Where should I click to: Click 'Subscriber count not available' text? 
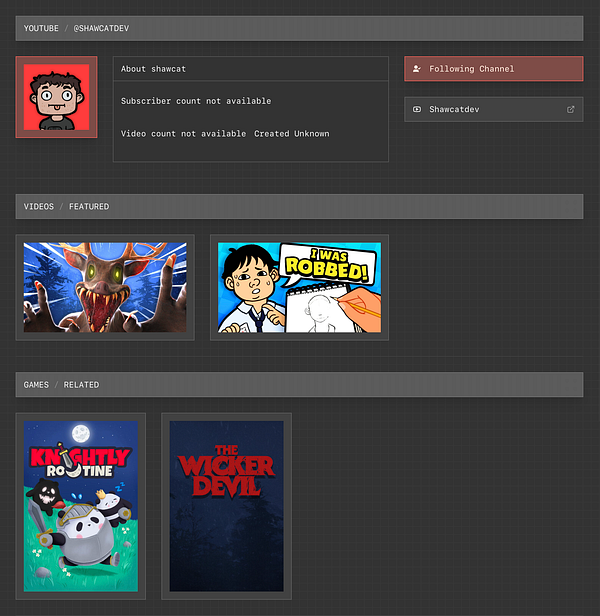(196, 101)
